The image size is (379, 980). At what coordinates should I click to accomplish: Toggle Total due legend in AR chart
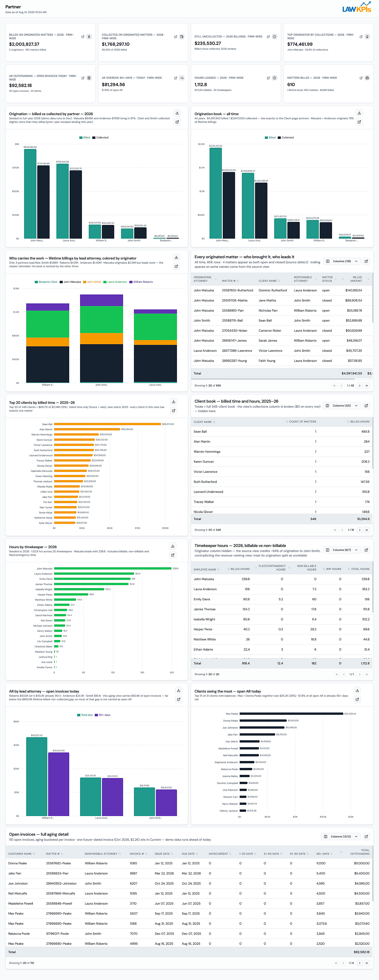(85, 715)
